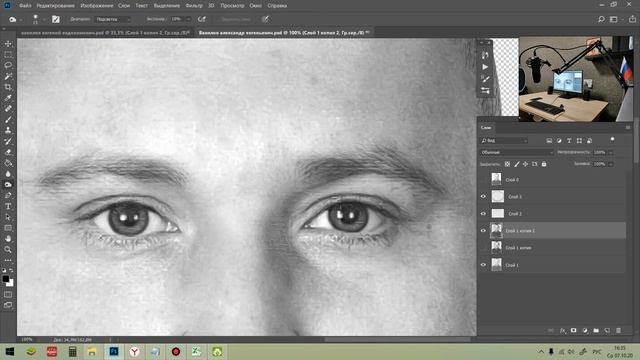The image size is (640, 360).
Task: Select the Brush tool
Action: (8, 120)
